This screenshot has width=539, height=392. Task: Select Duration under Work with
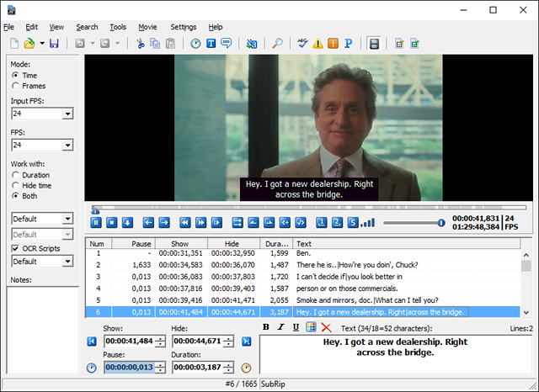(16, 174)
